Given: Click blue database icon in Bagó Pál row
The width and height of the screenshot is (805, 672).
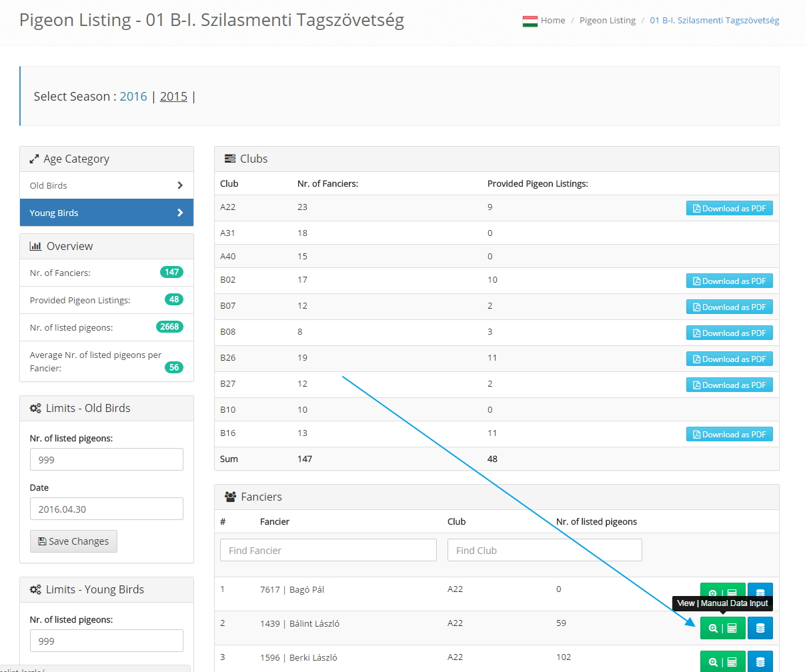Looking at the screenshot, I should (760, 592).
